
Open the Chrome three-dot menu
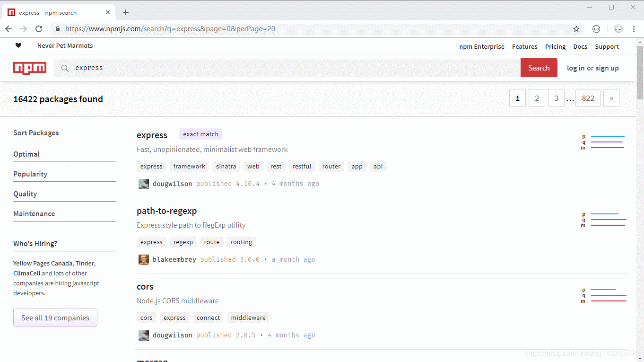tap(634, 29)
